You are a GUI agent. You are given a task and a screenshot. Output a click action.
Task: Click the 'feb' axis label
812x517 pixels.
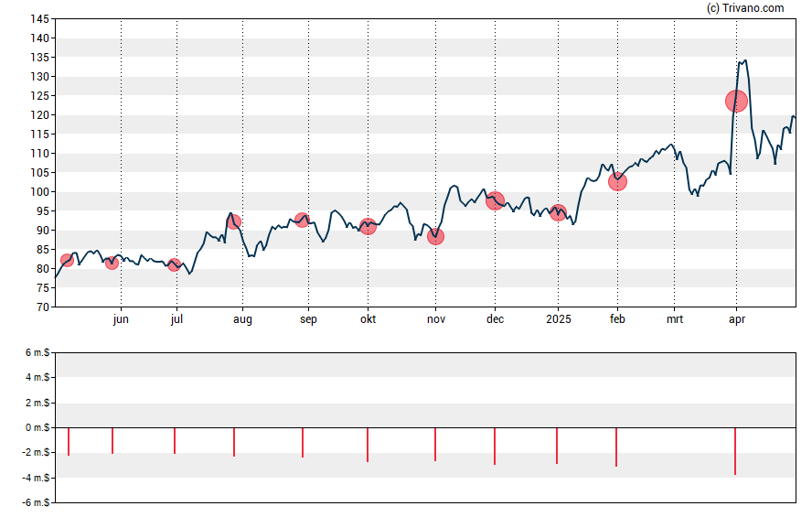tap(617, 319)
